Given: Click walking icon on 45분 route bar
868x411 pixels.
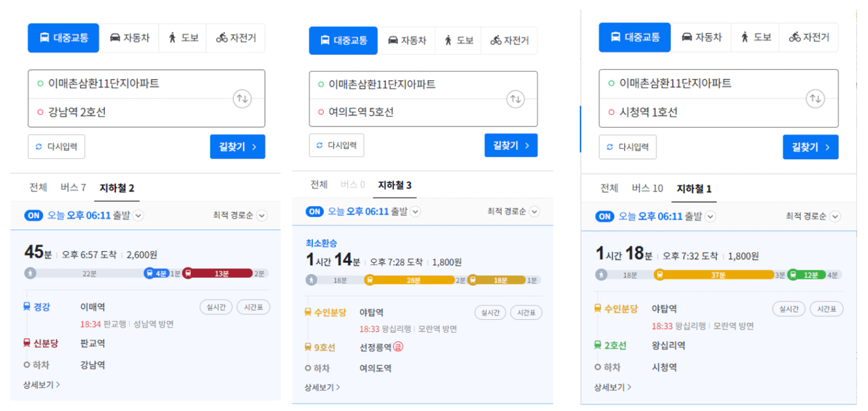Looking at the screenshot, I should click(x=30, y=274).
